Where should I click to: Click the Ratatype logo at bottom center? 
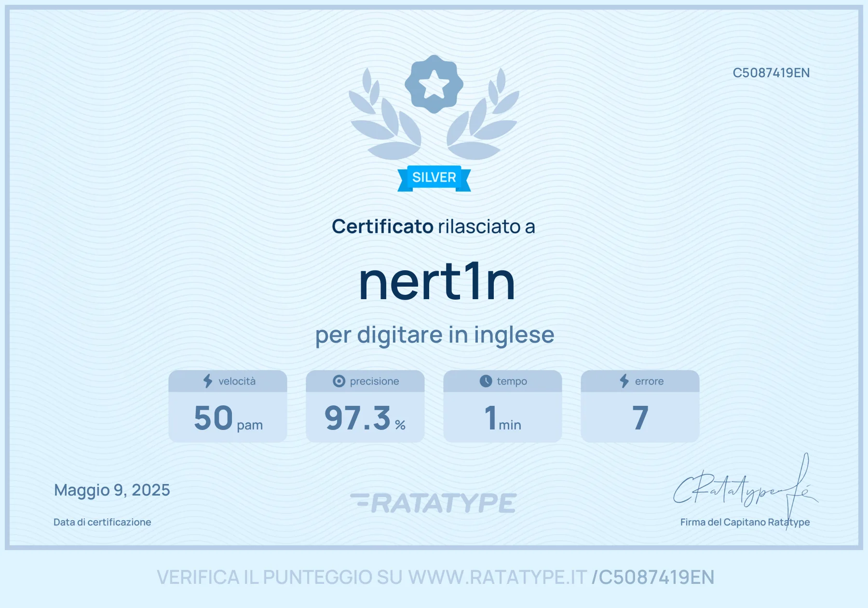[434, 503]
